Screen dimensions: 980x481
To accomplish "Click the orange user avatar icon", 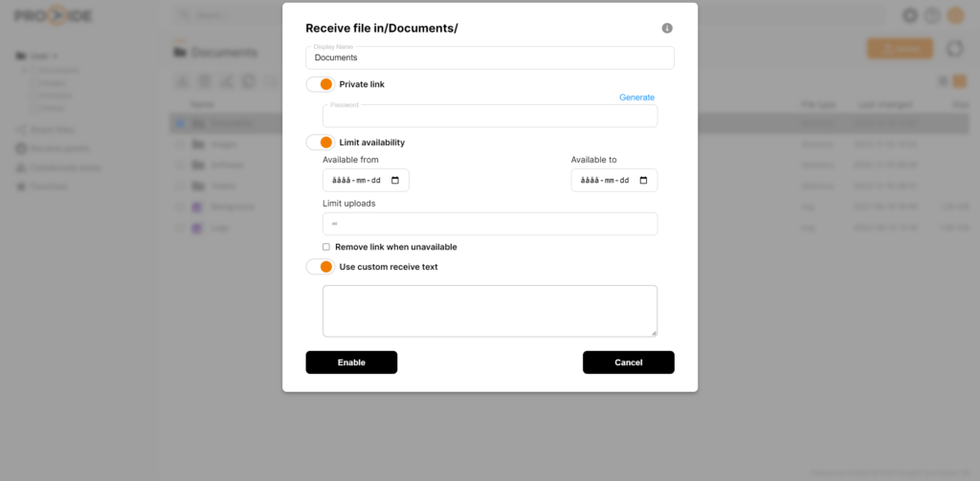I will [955, 15].
